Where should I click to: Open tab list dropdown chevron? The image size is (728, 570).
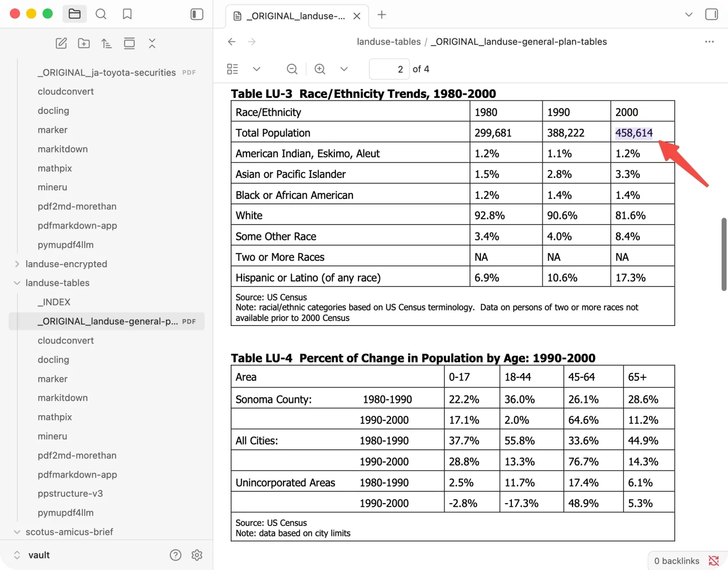[x=689, y=15]
